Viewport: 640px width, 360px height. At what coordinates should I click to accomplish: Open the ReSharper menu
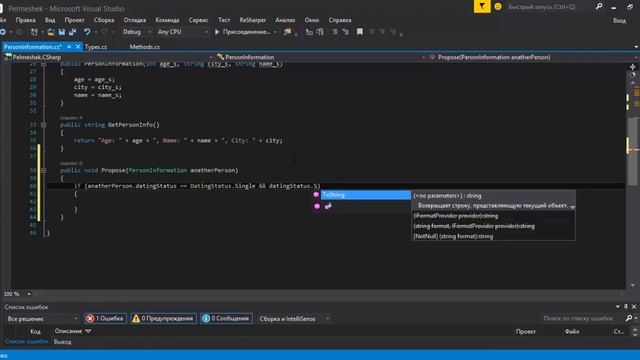(253, 20)
